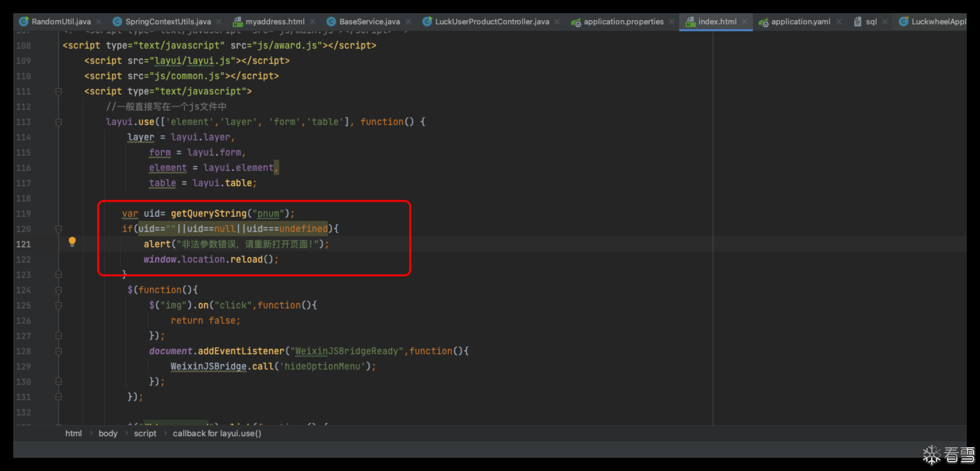Click the class icon on LuckUserProductController.java tab
The width and height of the screenshot is (980, 471).
click(427, 22)
